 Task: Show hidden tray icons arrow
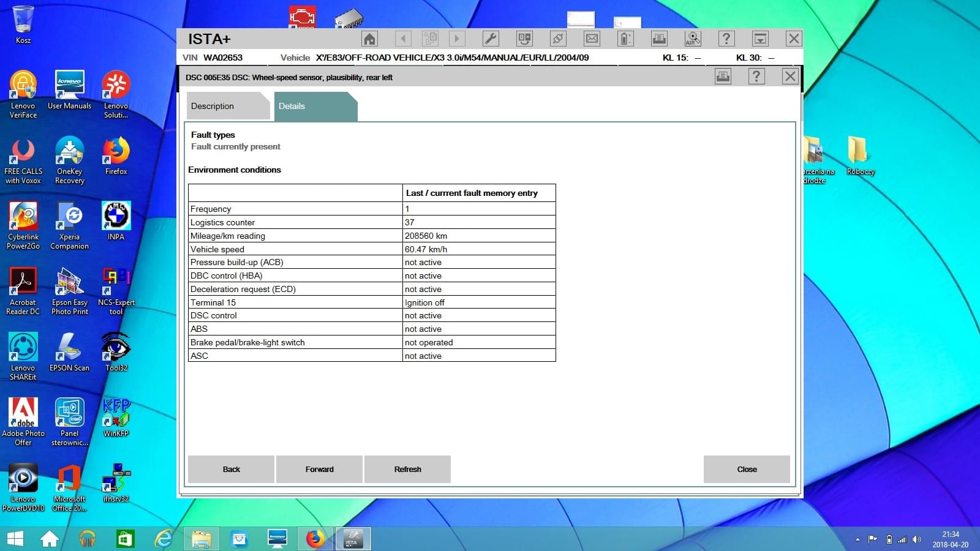click(x=858, y=539)
